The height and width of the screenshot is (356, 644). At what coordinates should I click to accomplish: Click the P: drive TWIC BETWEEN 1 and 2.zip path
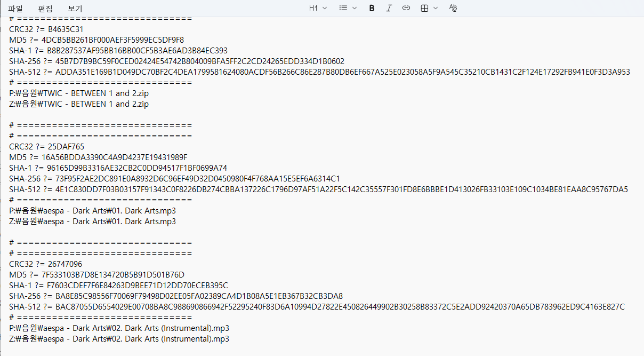[79, 93]
